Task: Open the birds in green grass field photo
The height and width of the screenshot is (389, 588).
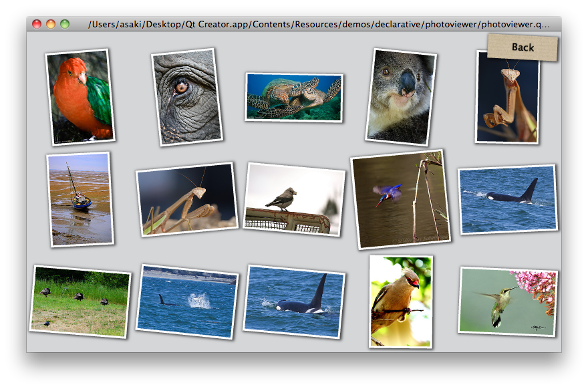Action: coord(80,301)
